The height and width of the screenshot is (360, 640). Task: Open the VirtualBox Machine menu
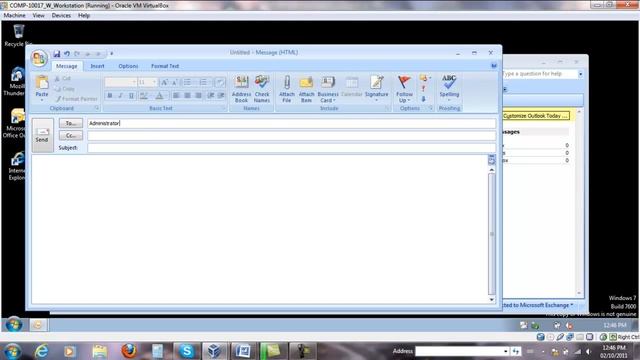click(14, 16)
